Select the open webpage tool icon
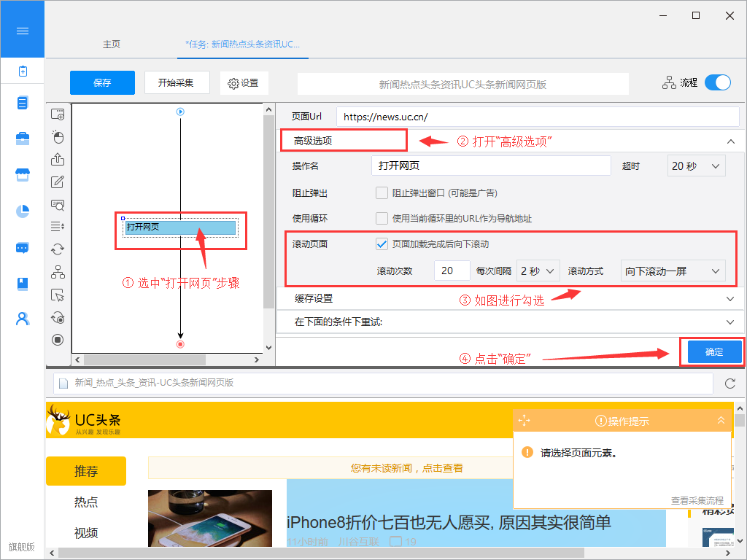 [x=58, y=114]
